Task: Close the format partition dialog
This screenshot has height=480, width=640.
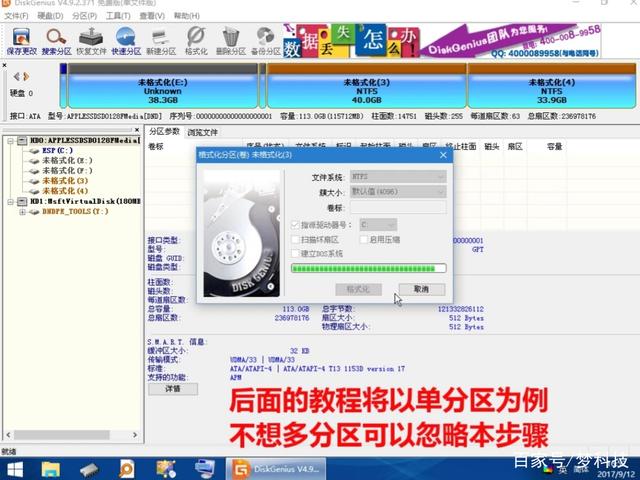Action: click(x=443, y=155)
